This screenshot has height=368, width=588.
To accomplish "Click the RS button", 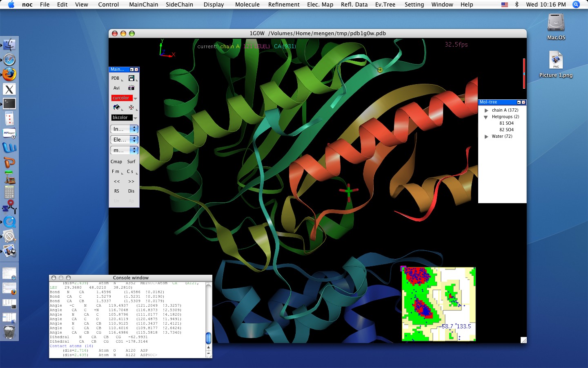I will click(x=117, y=191).
